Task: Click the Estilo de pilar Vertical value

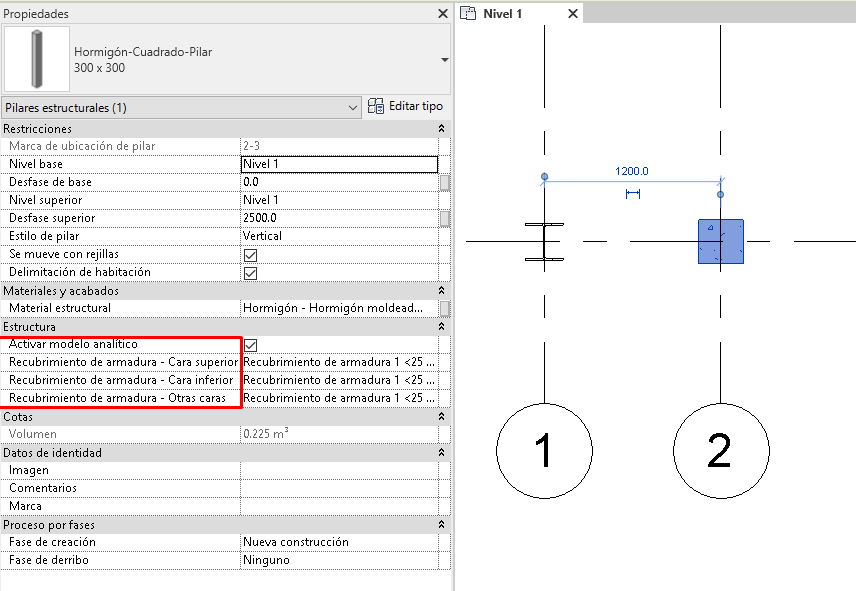Action: [339, 236]
